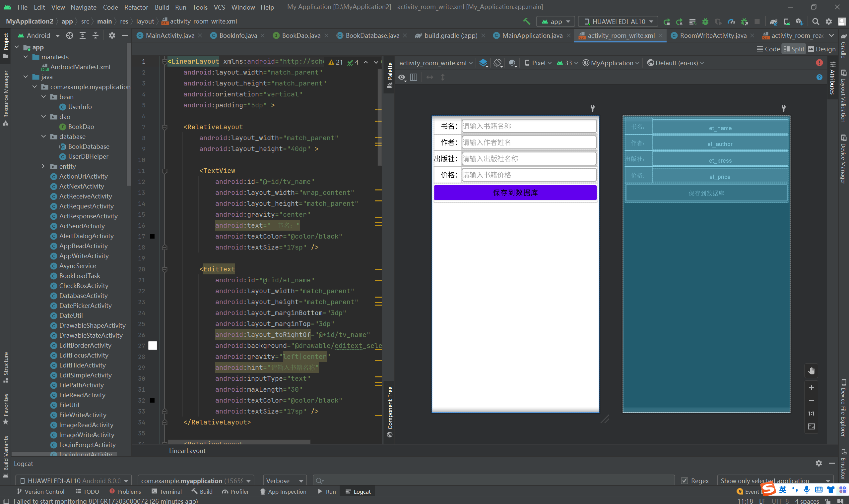This screenshot has height=504, width=849.
Task: Toggle the Regex checkbox in Logcat
Action: click(685, 480)
